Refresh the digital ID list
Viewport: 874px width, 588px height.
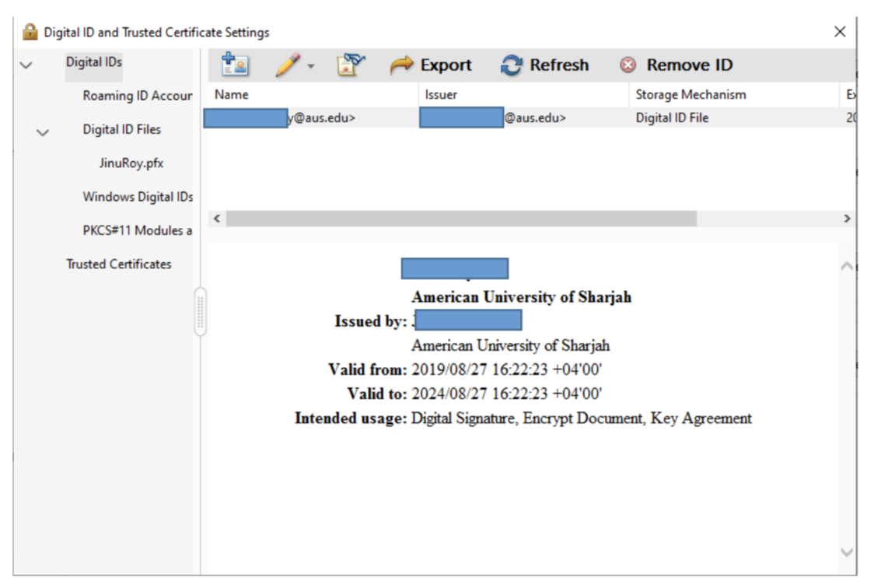coord(544,65)
